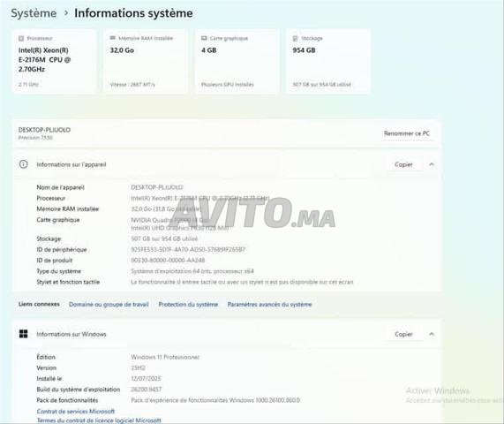Select the RAM card showing 32,0 Go

coord(146,62)
